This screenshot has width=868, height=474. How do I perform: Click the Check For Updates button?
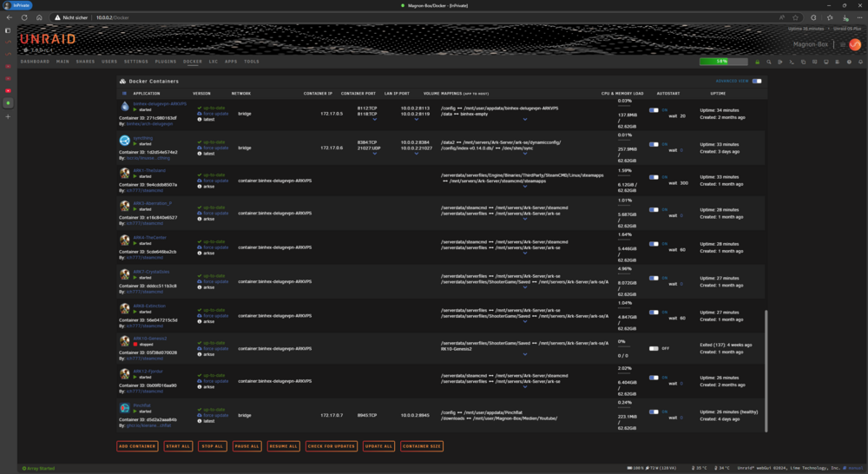(x=332, y=446)
